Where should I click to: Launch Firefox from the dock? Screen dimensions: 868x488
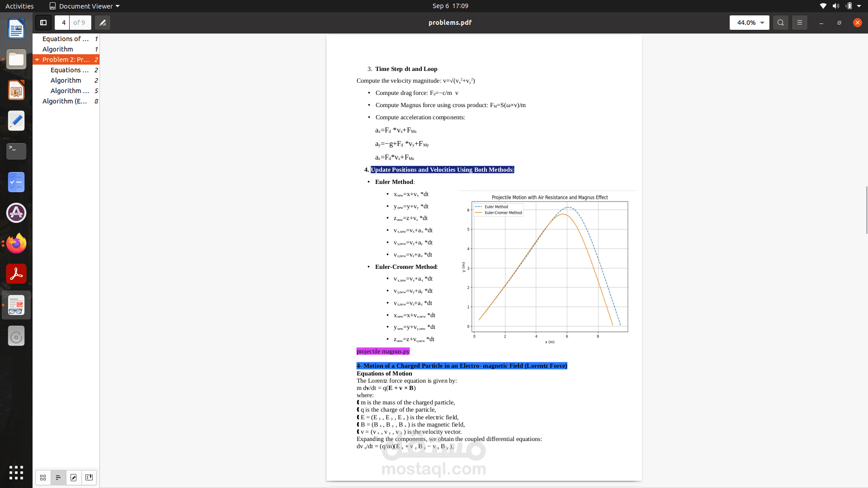coord(16,244)
